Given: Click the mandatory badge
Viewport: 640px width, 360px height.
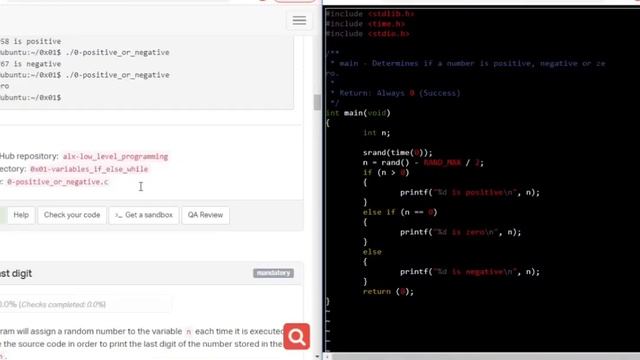Looking at the screenshot, I should click(x=273, y=273).
